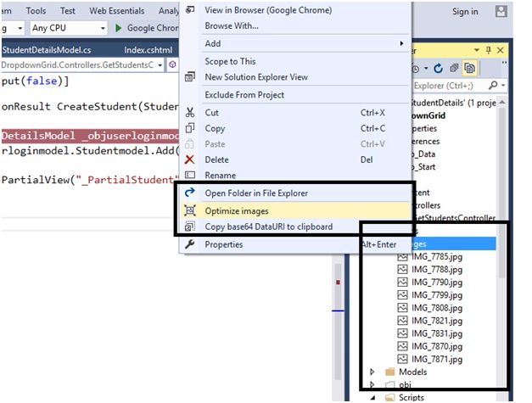Click the base64 DataURI copy icon
This screenshot has height=403, width=532.
pos(190,227)
